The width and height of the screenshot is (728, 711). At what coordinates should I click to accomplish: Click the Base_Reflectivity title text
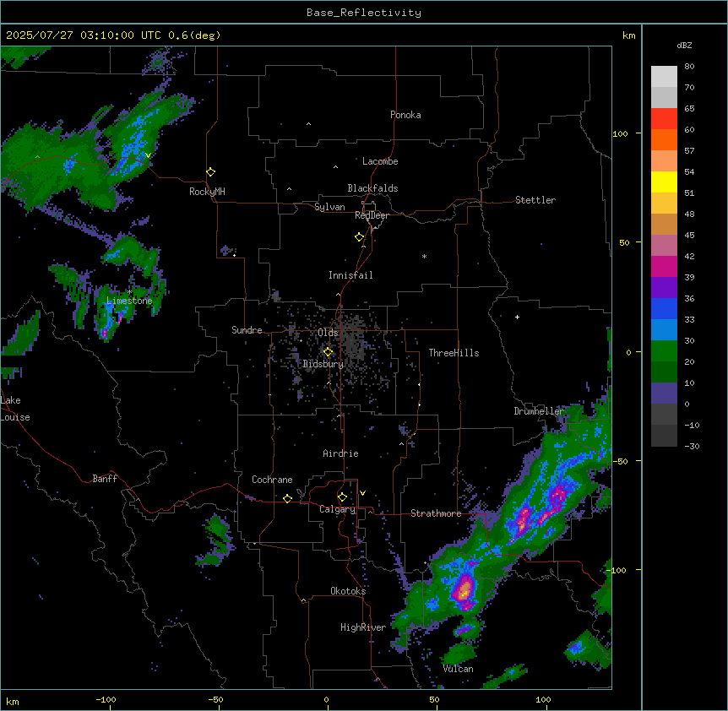click(x=364, y=13)
